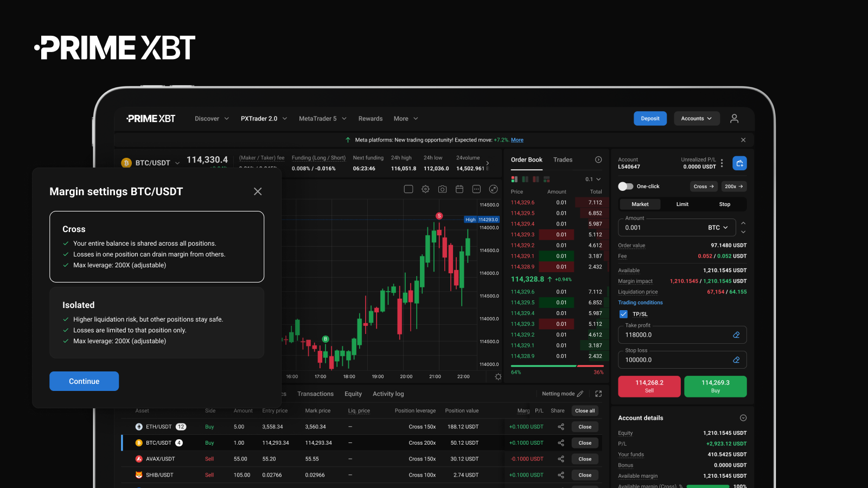Image resolution: width=868 pixels, height=488 pixels.
Task: Open the chart more-options ellipsis icon
Action: [x=476, y=189]
